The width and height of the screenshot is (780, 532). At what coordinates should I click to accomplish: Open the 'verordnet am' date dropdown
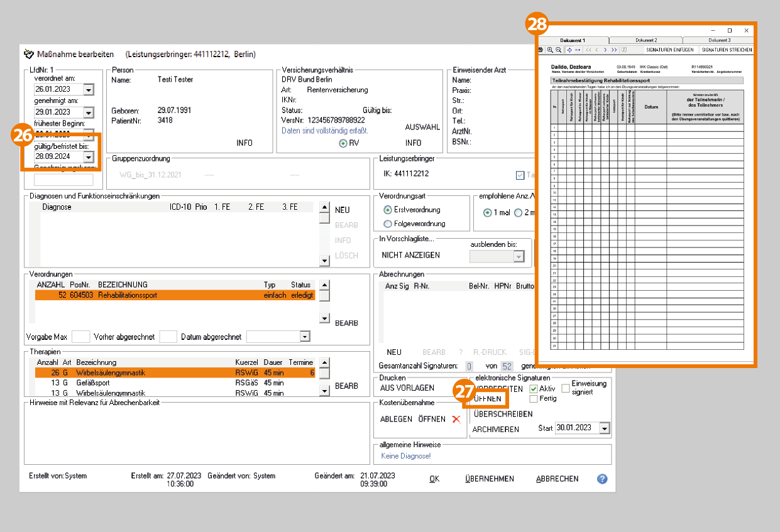88,90
